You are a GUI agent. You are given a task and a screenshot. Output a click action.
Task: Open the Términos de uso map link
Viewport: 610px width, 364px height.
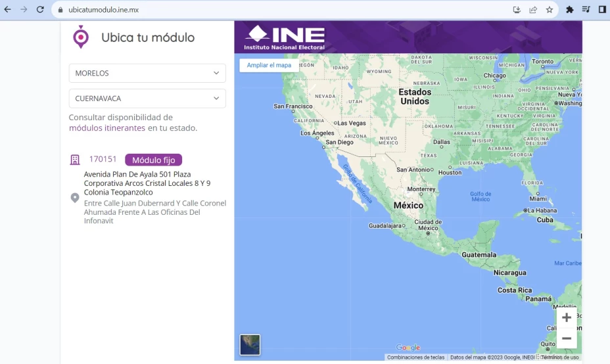pos(559,357)
